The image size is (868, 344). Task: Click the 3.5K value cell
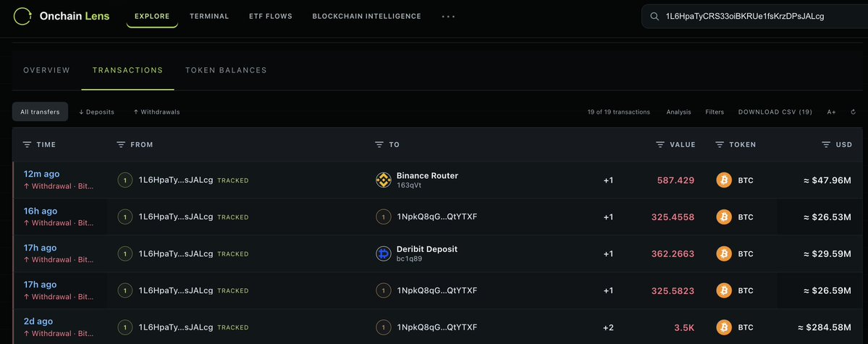click(684, 327)
